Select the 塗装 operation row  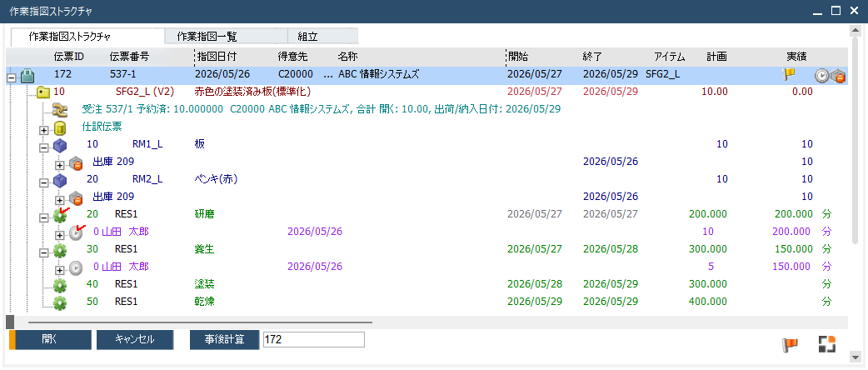point(427,285)
